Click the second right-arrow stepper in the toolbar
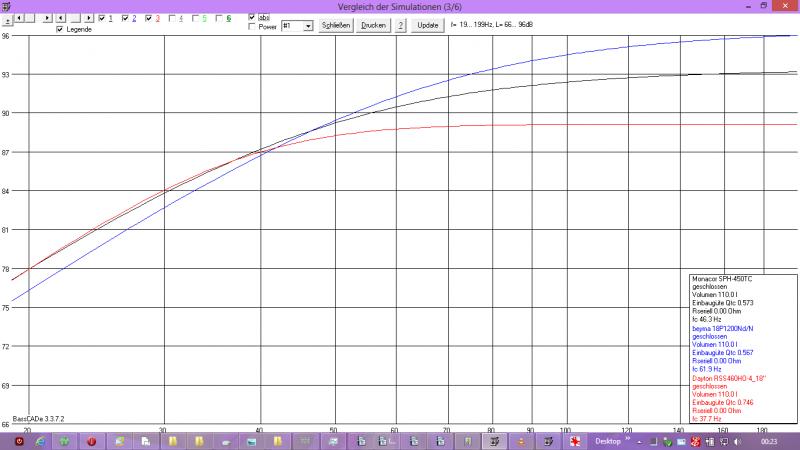Viewport: 800px width, 450px height. tap(89, 18)
